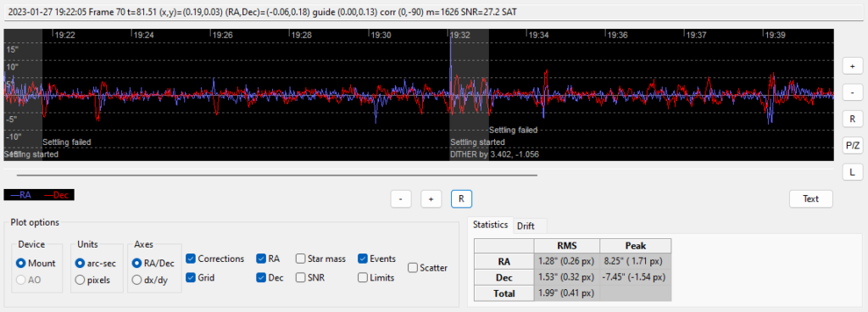
Task: Select the pixels units radio button
Action: point(80,280)
